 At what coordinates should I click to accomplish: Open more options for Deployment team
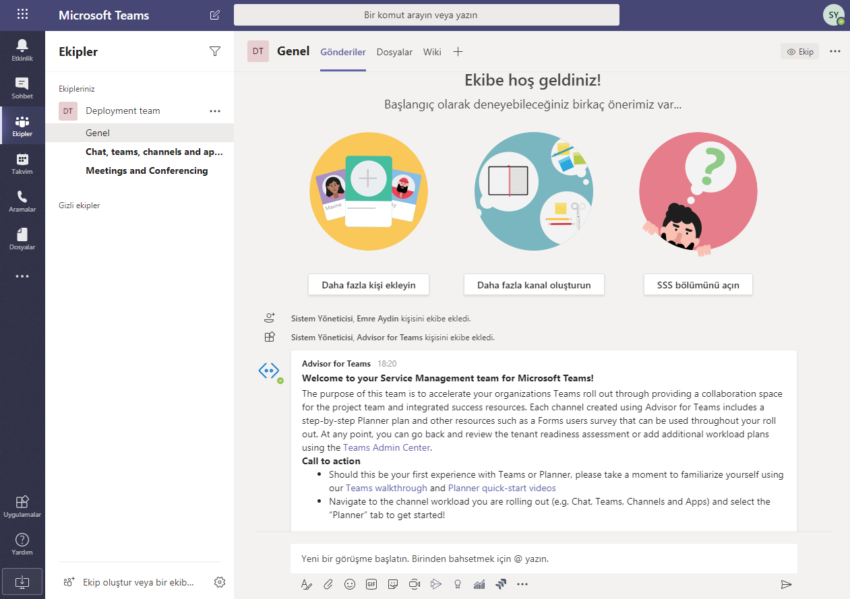coord(214,111)
